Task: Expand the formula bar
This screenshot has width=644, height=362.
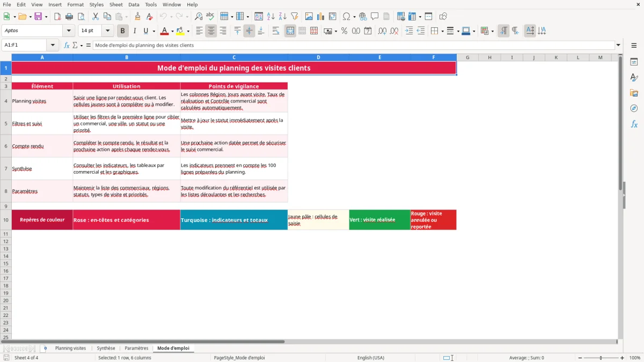Action: pos(618,45)
